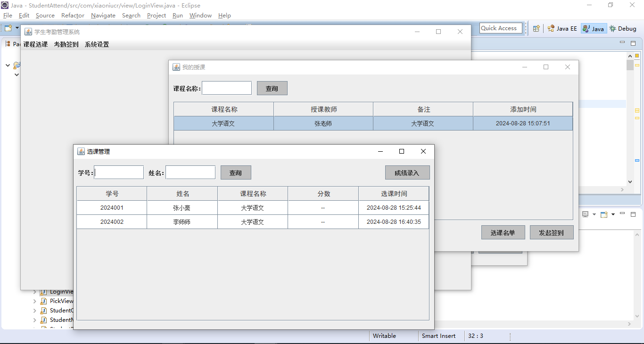Open the Run menu
The image size is (644, 344).
click(178, 15)
